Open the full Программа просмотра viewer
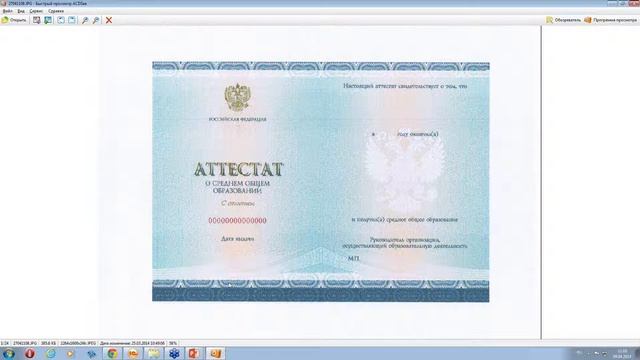Screen dimensions: 640x360 pyautogui.click(x=610, y=20)
